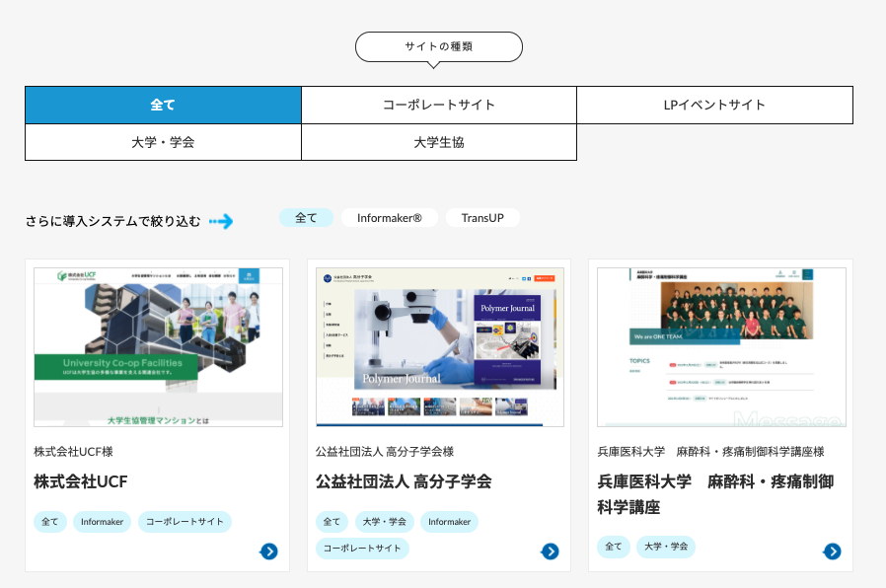Click Informaker tag on 高分子学会 card

point(450,522)
